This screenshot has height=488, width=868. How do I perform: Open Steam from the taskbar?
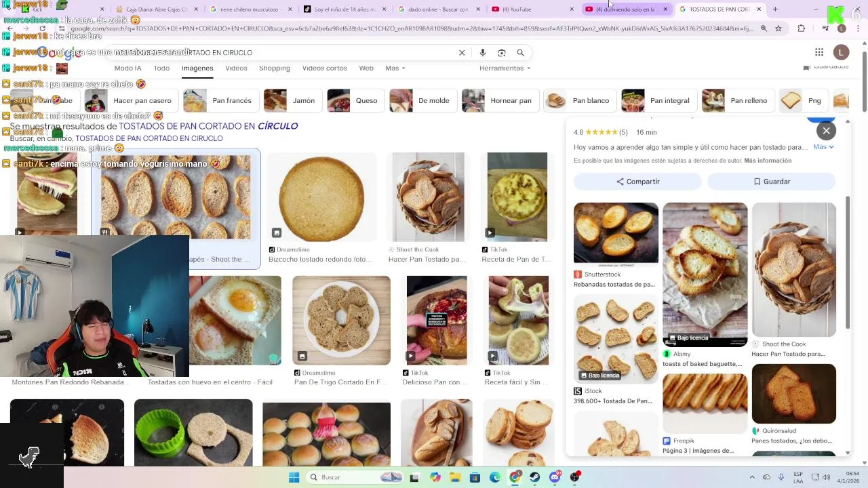(x=535, y=477)
